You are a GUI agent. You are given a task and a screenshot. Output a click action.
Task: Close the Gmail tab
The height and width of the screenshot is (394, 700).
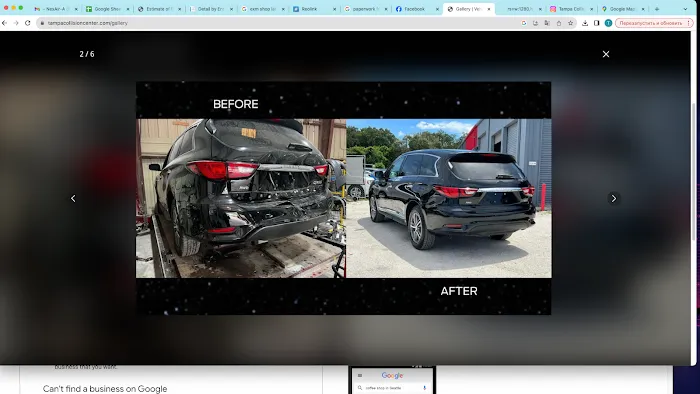tap(76, 9)
